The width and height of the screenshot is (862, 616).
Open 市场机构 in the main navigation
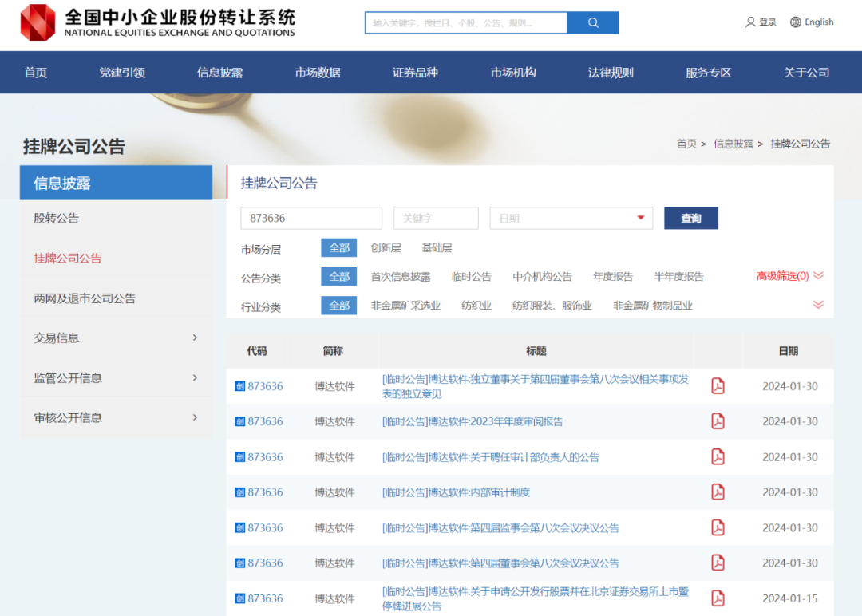[513, 73]
